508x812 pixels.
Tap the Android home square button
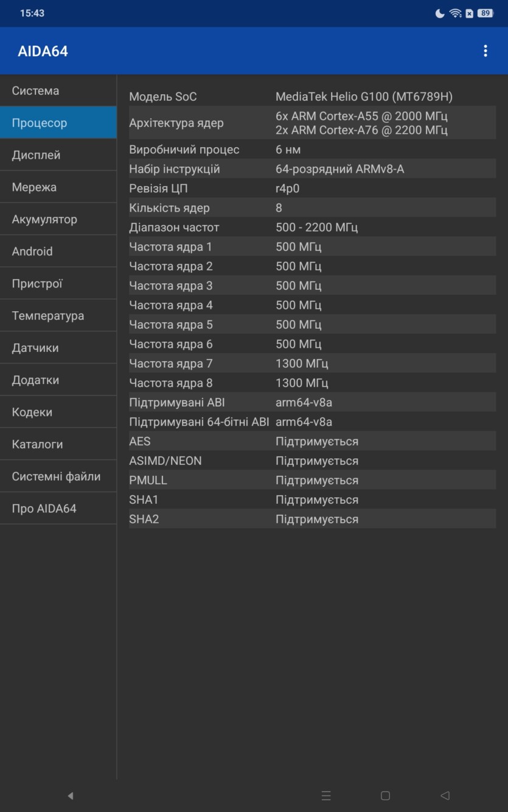pyautogui.click(x=385, y=796)
